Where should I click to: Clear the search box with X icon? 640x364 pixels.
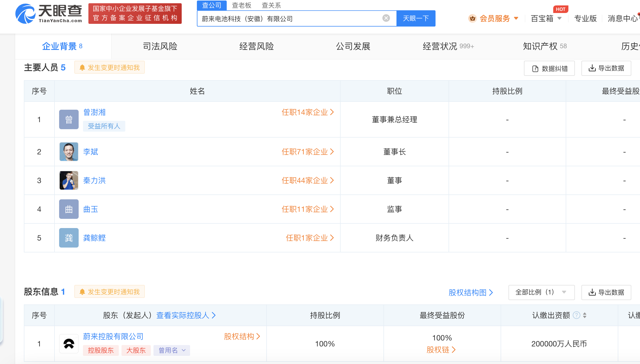(386, 18)
